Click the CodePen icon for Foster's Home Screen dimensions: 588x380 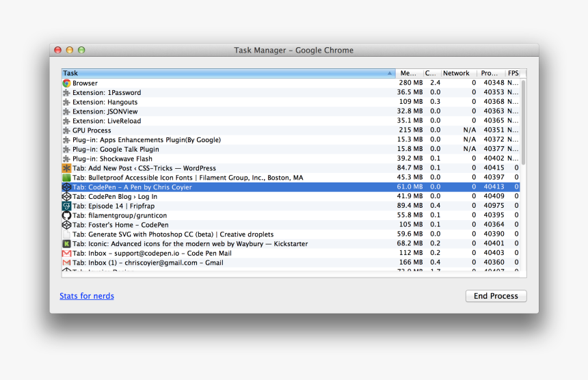[66, 225]
